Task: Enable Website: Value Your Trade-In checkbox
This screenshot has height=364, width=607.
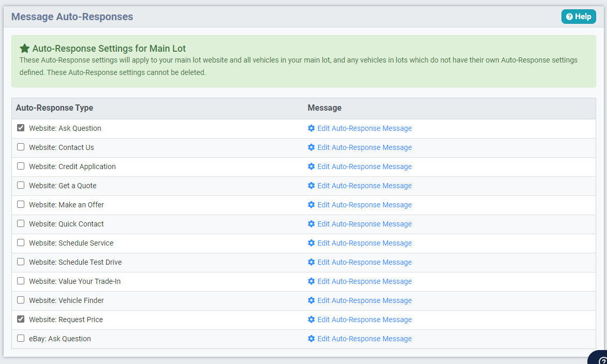Action: (21, 281)
